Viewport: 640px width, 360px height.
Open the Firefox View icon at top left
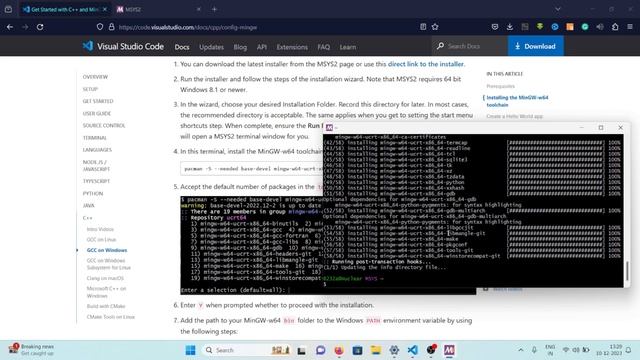8,9
